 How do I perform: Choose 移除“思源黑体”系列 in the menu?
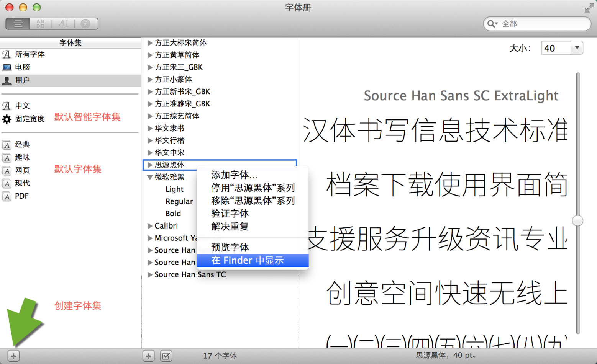tap(253, 201)
